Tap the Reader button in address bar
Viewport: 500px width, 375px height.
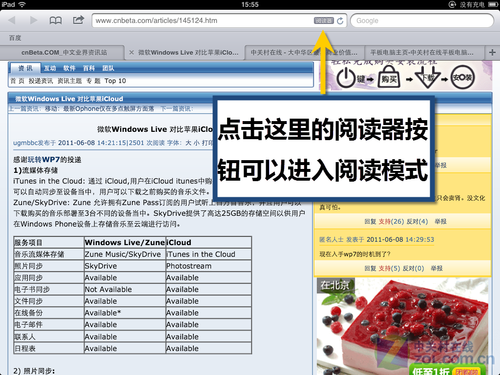coord(324,21)
